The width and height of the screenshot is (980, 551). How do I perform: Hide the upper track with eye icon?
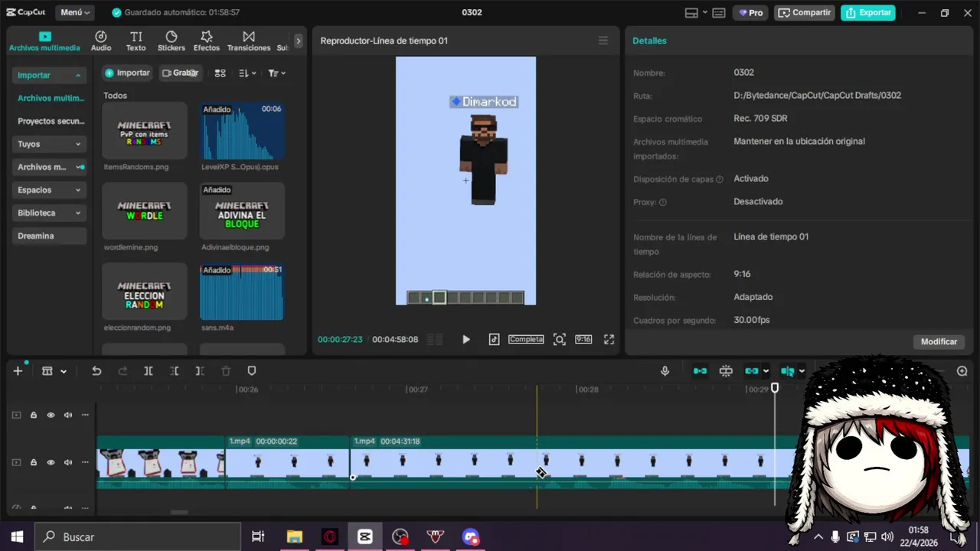[x=51, y=415]
